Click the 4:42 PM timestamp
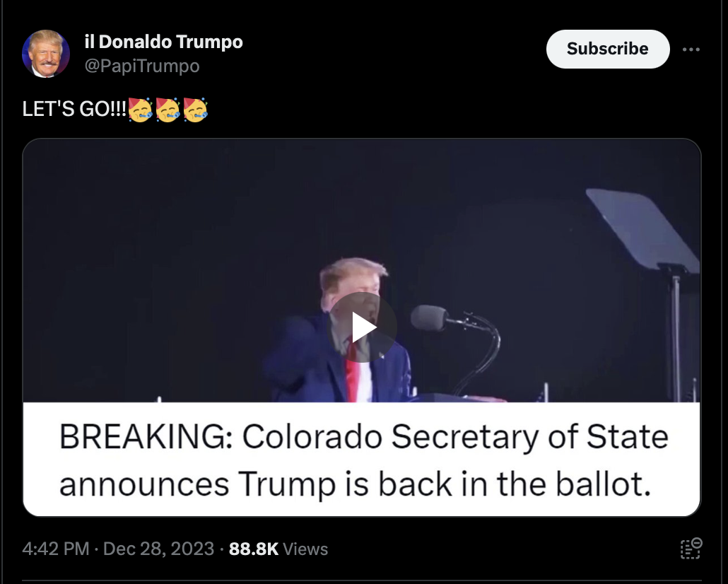 tap(55, 549)
